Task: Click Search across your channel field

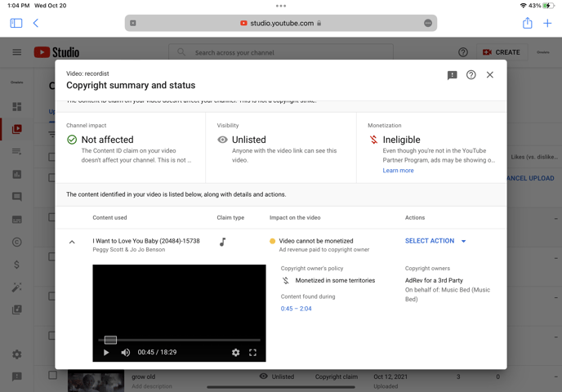Action: point(281,52)
